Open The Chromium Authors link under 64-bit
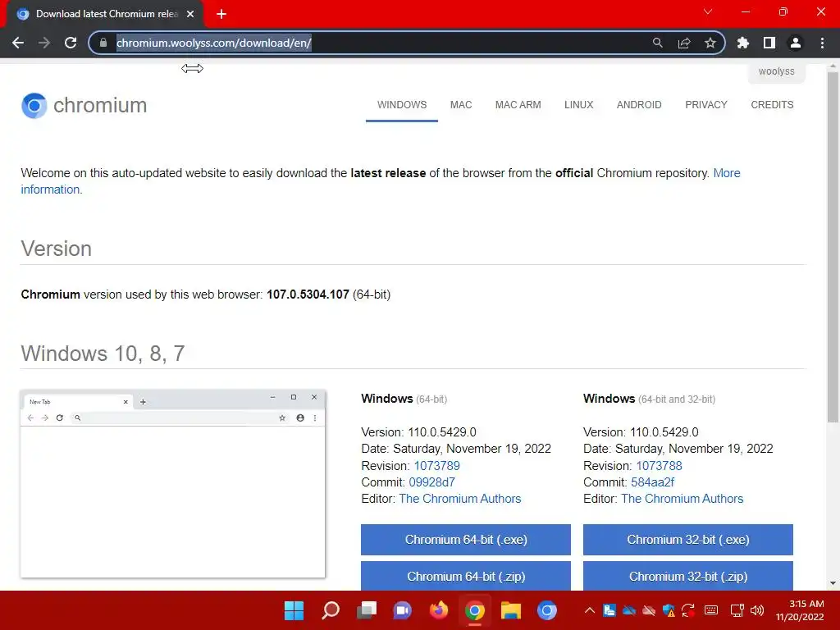 [x=459, y=499]
